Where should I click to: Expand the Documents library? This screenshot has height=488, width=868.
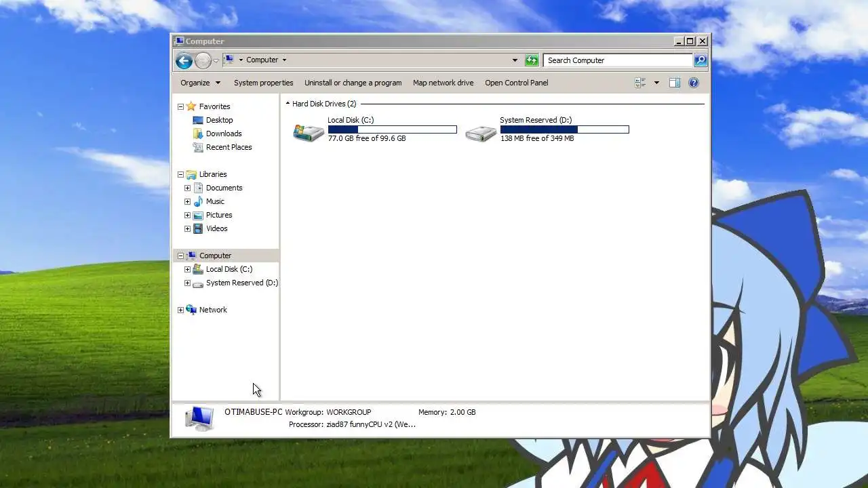[187, 188]
